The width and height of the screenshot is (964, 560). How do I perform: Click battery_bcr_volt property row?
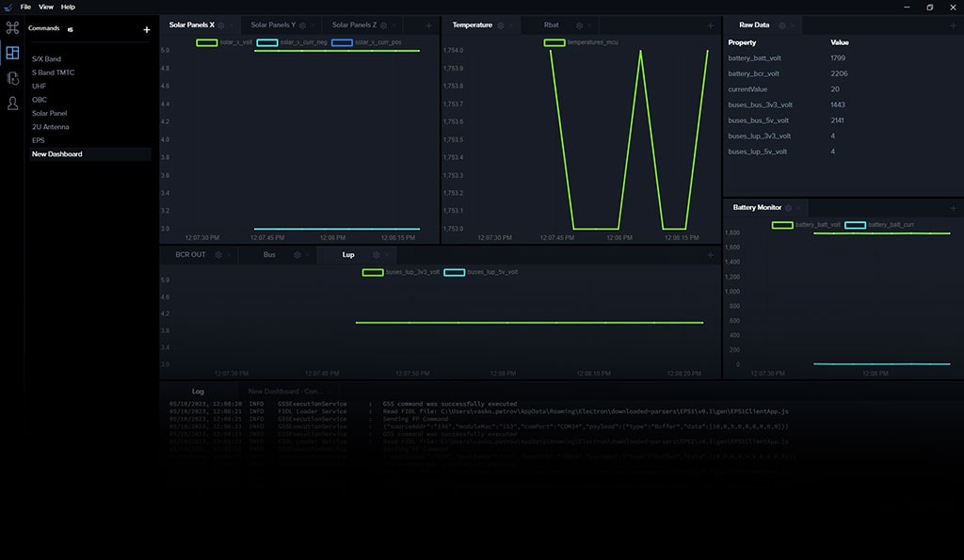841,73
